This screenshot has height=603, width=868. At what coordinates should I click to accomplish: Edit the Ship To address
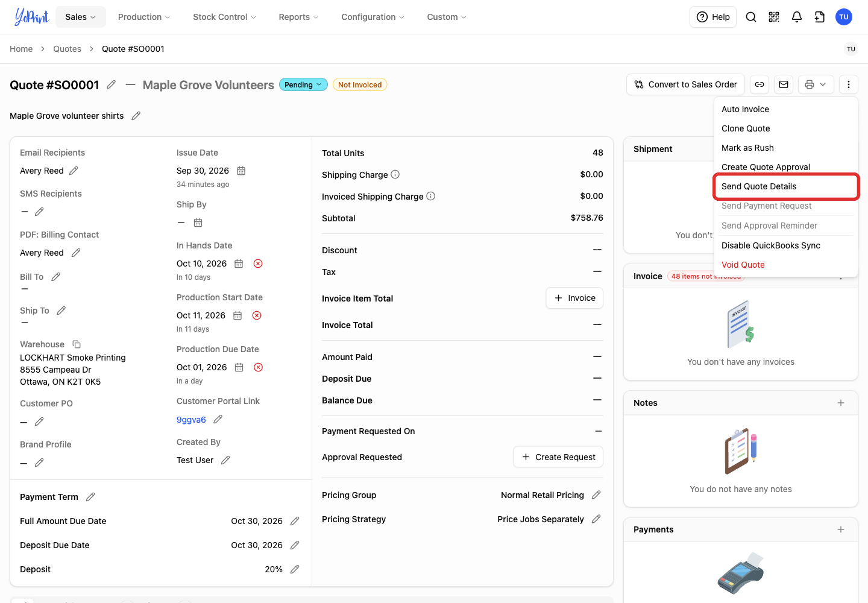61,311
